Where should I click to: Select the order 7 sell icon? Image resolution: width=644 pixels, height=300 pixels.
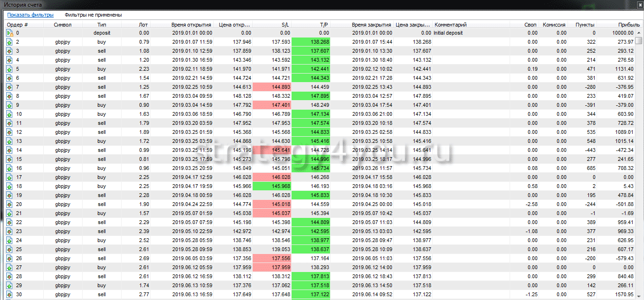tap(9, 87)
